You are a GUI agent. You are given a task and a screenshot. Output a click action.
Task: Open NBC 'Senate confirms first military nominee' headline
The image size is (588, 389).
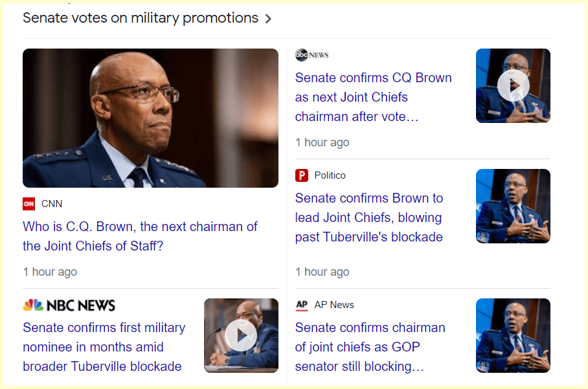[104, 347]
